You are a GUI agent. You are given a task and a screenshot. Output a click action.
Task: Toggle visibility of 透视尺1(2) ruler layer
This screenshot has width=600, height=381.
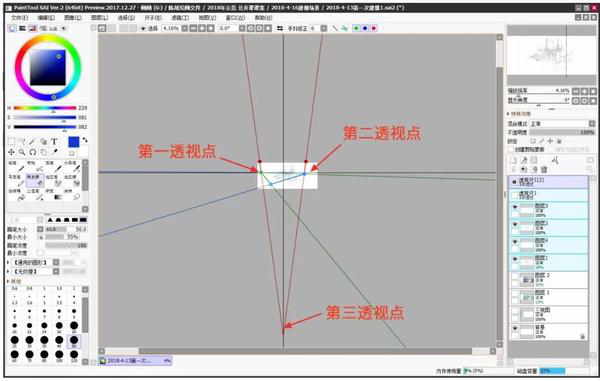pyautogui.click(x=514, y=182)
